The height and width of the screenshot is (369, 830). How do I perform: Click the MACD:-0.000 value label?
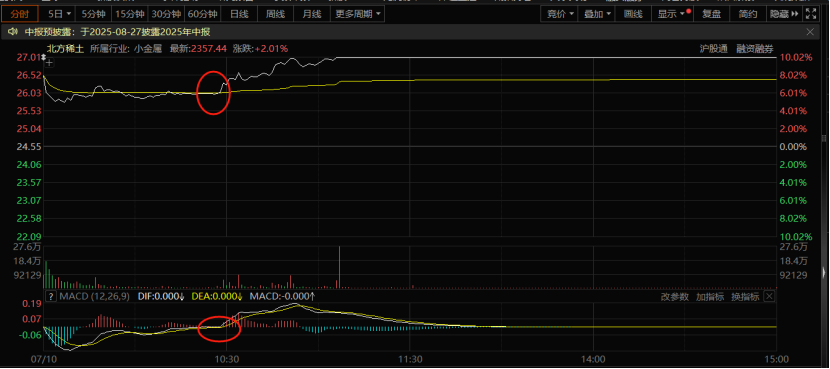click(283, 296)
